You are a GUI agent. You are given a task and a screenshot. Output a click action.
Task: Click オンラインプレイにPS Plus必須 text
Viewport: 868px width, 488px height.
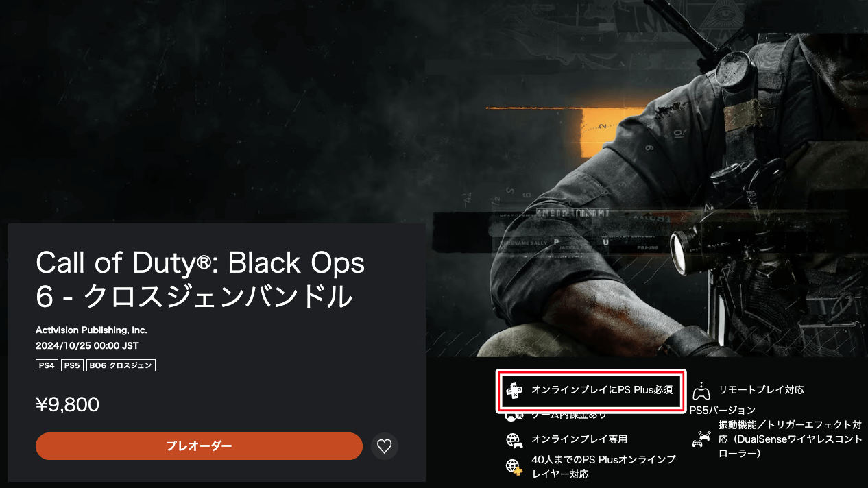602,390
